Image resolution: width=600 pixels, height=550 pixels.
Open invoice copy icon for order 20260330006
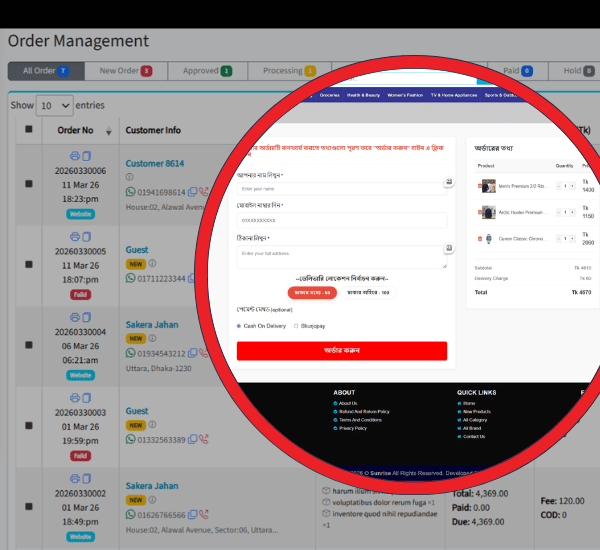(87, 156)
